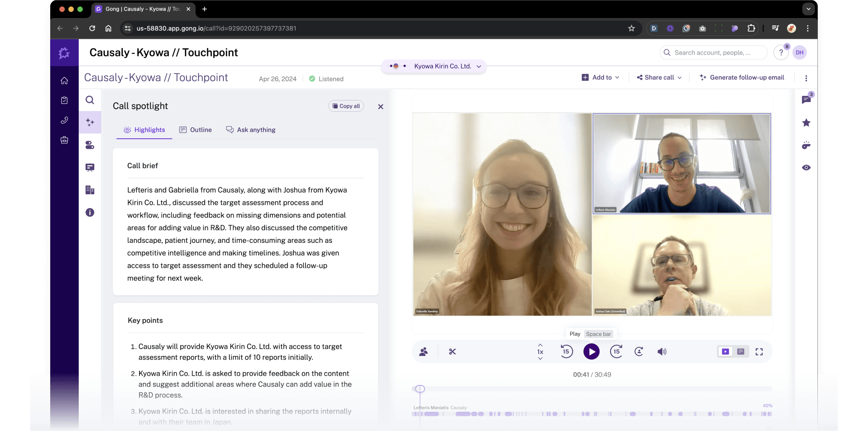Click the Copy all button

click(x=346, y=106)
